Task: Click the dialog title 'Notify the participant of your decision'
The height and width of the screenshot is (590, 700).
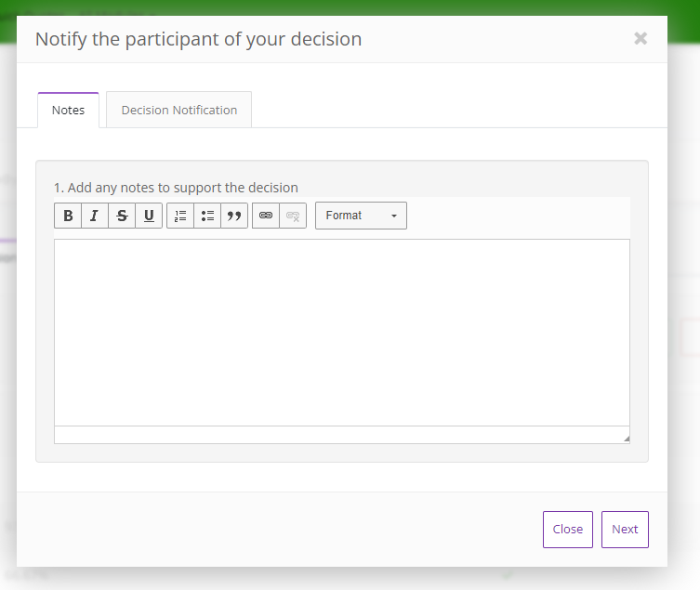Action: (199, 39)
